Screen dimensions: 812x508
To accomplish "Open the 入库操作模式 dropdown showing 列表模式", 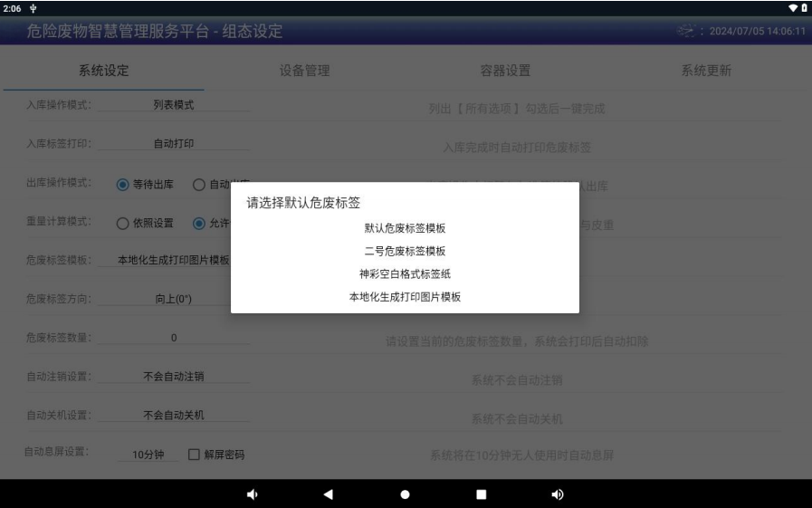I will (173, 104).
